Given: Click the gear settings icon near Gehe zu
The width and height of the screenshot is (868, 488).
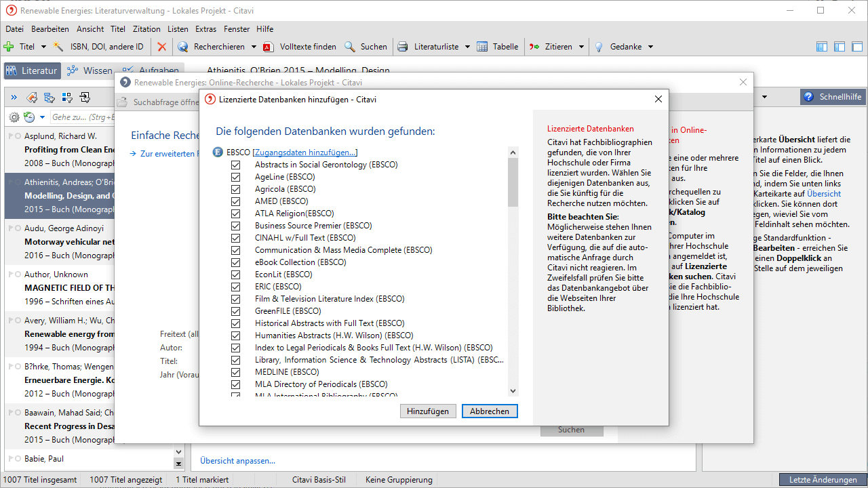Looking at the screenshot, I should click(x=14, y=117).
